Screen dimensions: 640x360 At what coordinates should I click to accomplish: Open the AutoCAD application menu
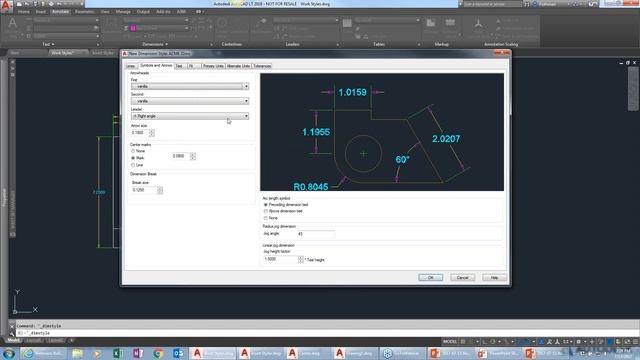[6, 6]
